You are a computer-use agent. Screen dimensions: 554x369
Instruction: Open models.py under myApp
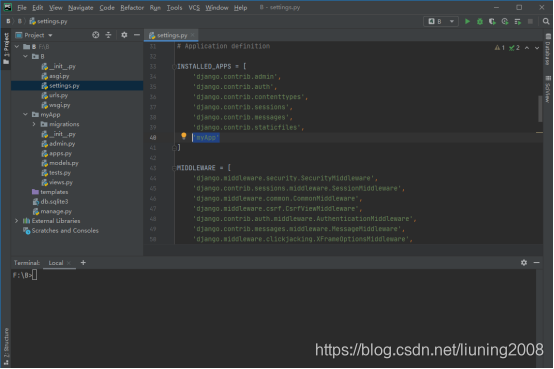[60, 163]
